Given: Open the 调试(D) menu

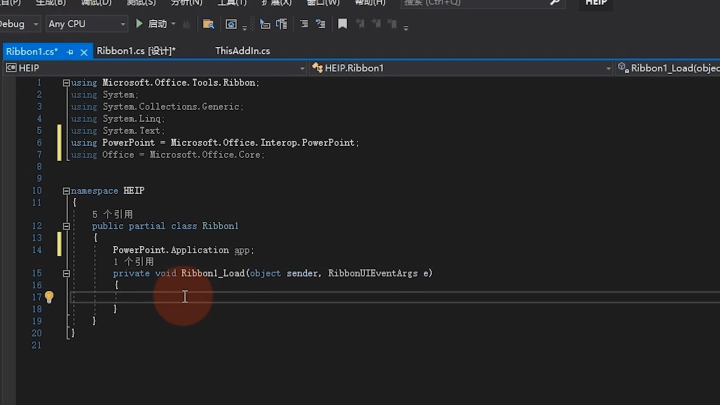Looking at the screenshot, I should pyautogui.click(x=96, y=3).
